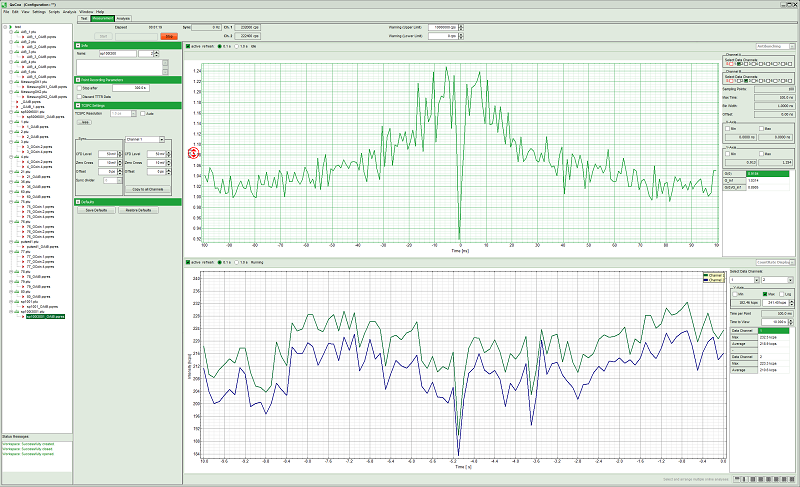This screenshot has height=487, width=800.
Task: Select the 1.0 s refresh radio button
Action: click(x=235, y=46)
